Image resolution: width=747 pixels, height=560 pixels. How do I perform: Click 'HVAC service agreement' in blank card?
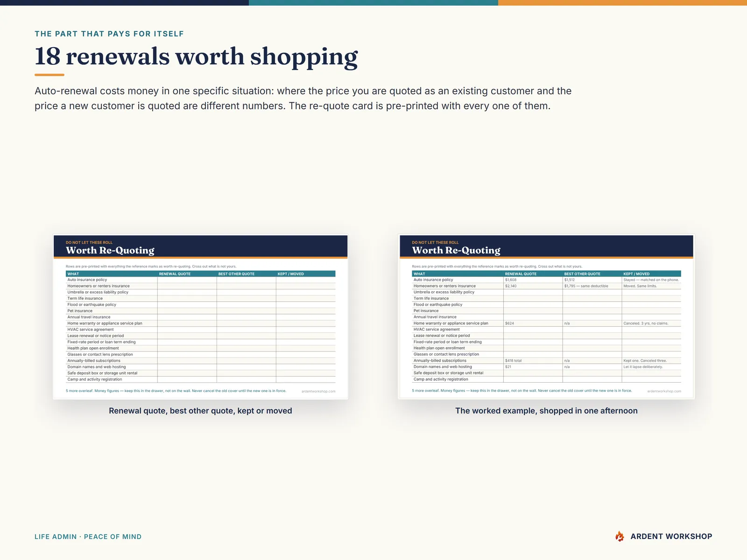90,329
